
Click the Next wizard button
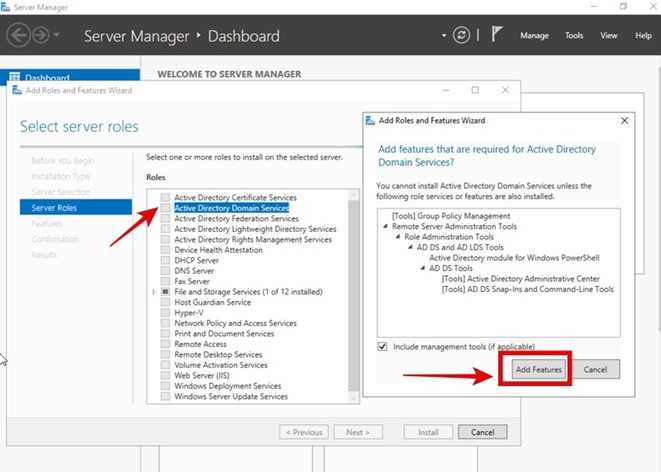click(x=358, y=432)
